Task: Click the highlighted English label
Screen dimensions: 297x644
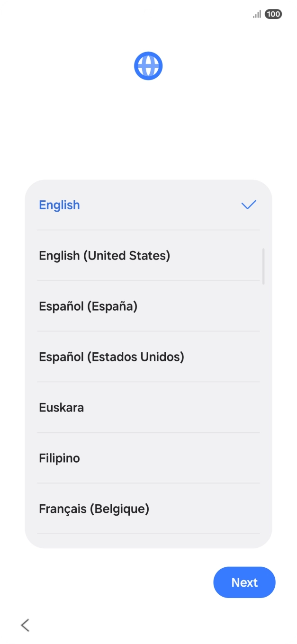Action: (x=59, y=205)
